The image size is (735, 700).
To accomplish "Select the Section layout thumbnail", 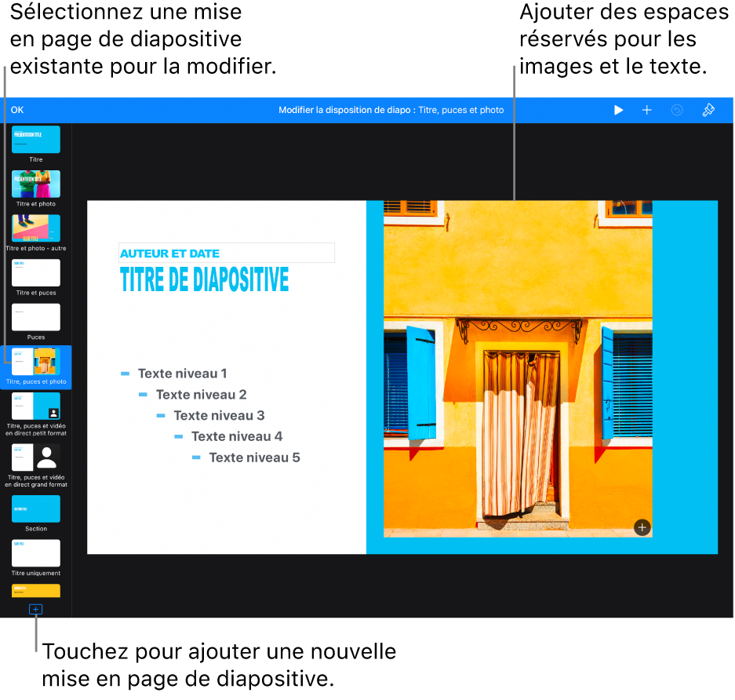I will (36, 509).
